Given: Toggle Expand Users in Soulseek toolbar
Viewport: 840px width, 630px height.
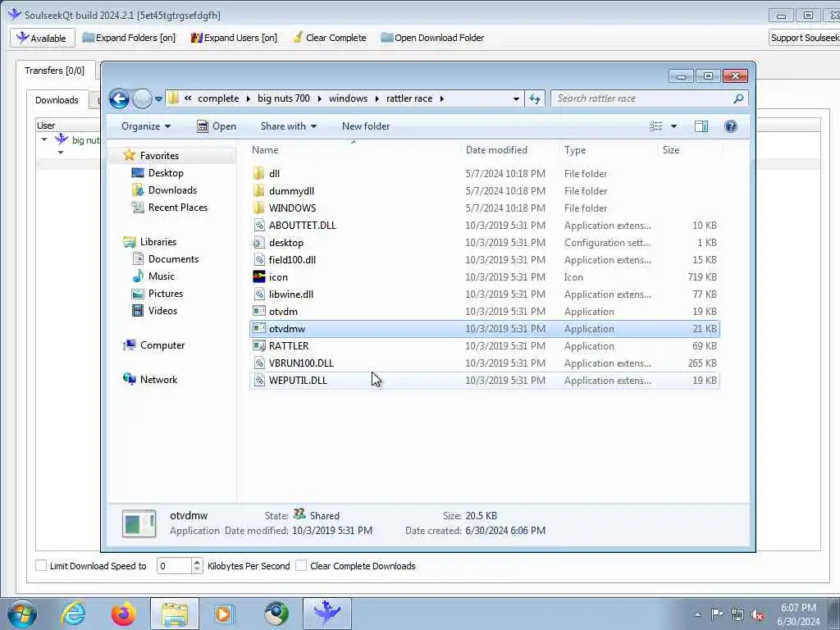Looking at the screenshot, I should pyautogui.click(x=234, y=38).
